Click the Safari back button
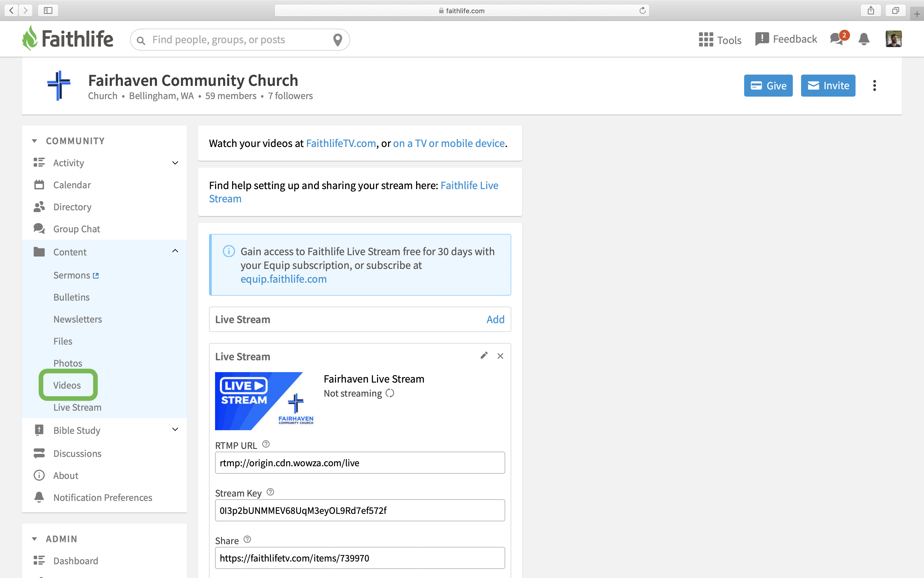Image resolution: width=924 pixels, height=578 pixels. [x=12, y=10]
